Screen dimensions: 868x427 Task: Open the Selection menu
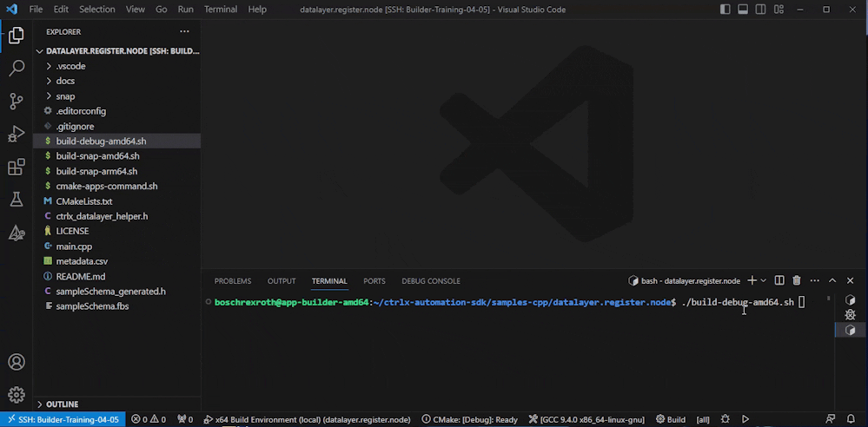(96, 10)
